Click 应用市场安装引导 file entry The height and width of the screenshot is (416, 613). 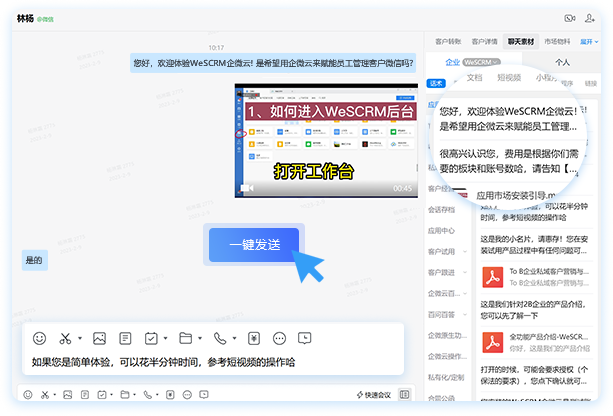point(515,195)
